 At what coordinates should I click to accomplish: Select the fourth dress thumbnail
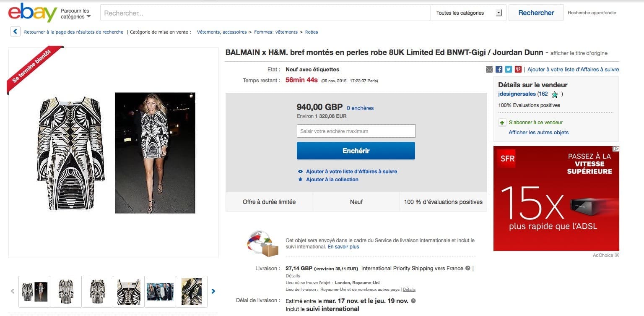[129, 291]
